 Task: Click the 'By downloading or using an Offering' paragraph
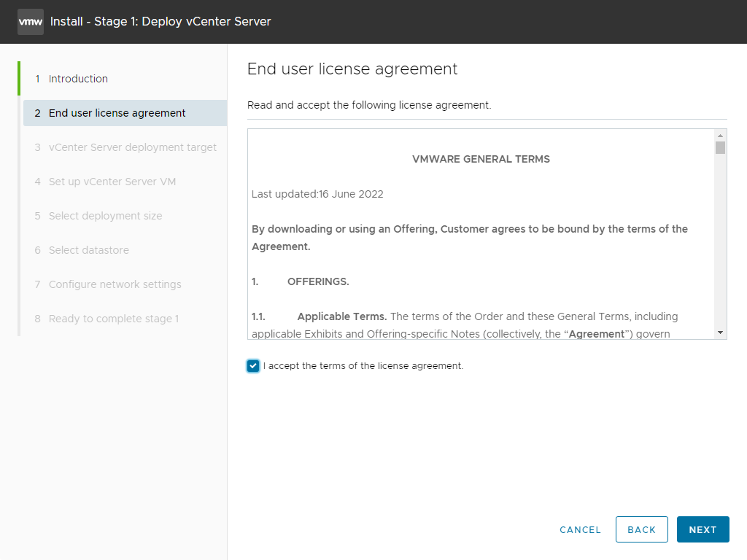[x=470, y=238]
